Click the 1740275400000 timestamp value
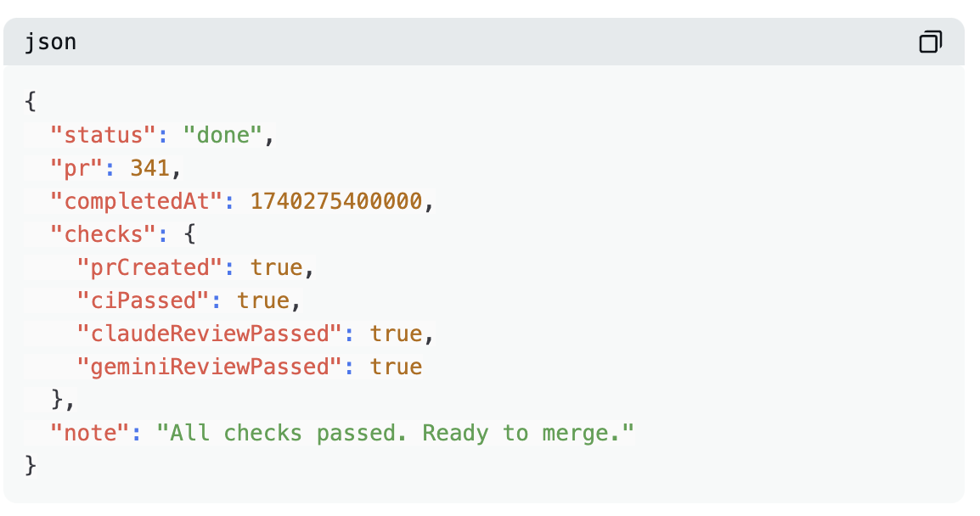Image resolution: width=980 pixels, height=516 pixels. click(x=336, y=201)
